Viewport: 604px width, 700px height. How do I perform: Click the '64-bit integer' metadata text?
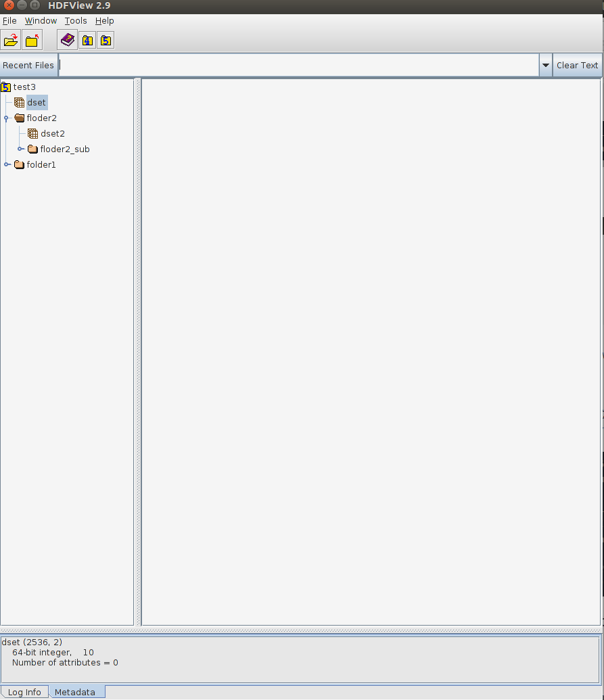pos(42,653)
